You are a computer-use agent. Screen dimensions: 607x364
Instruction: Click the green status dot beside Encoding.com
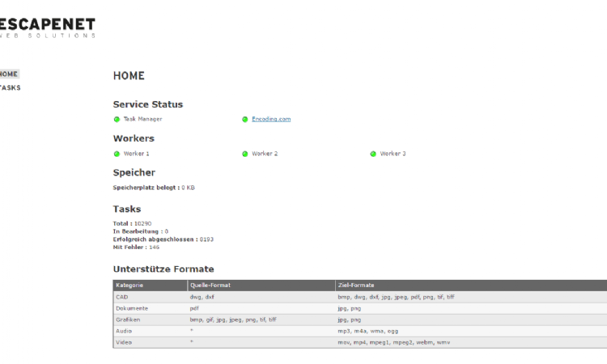tap(244, 120)
